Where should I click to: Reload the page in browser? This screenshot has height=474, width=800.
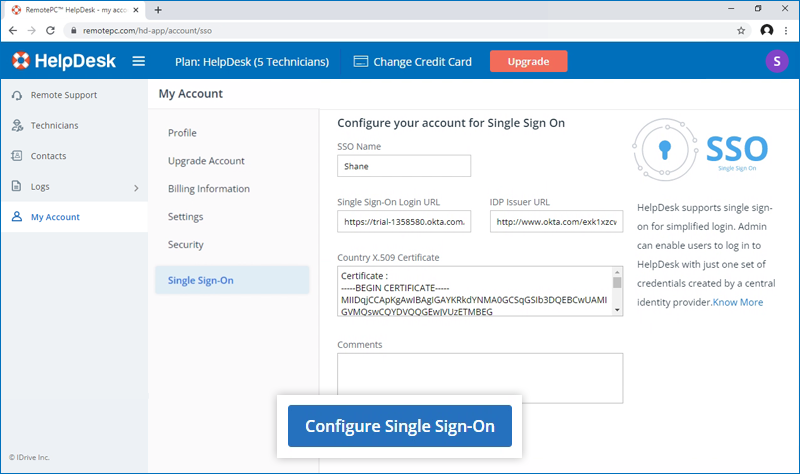[x=51, y=30]
